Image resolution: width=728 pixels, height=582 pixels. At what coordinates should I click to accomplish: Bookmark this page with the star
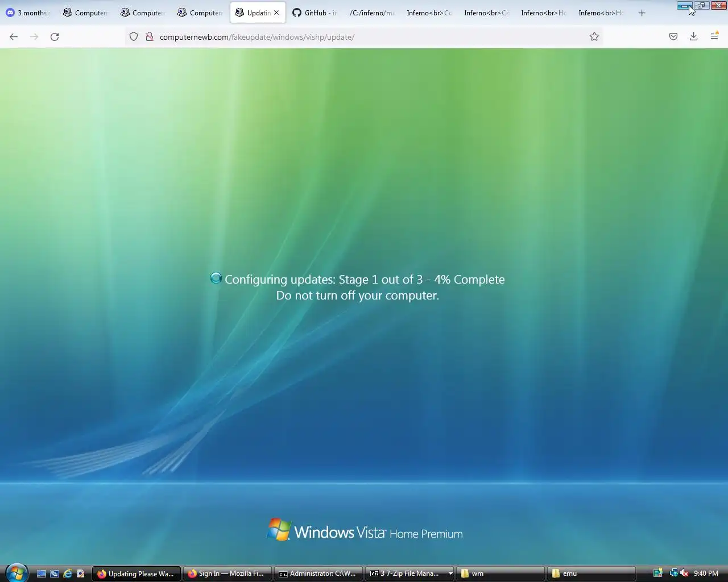click(x=594, y=37)
